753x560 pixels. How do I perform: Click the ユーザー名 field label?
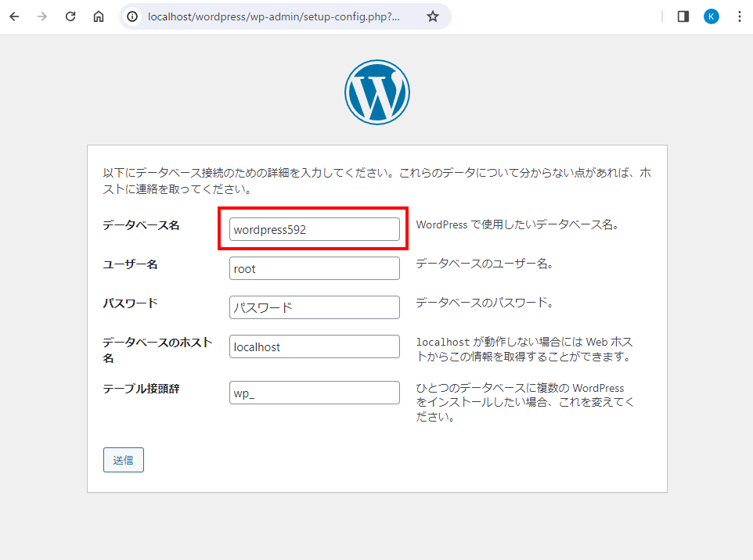[130, 264]
